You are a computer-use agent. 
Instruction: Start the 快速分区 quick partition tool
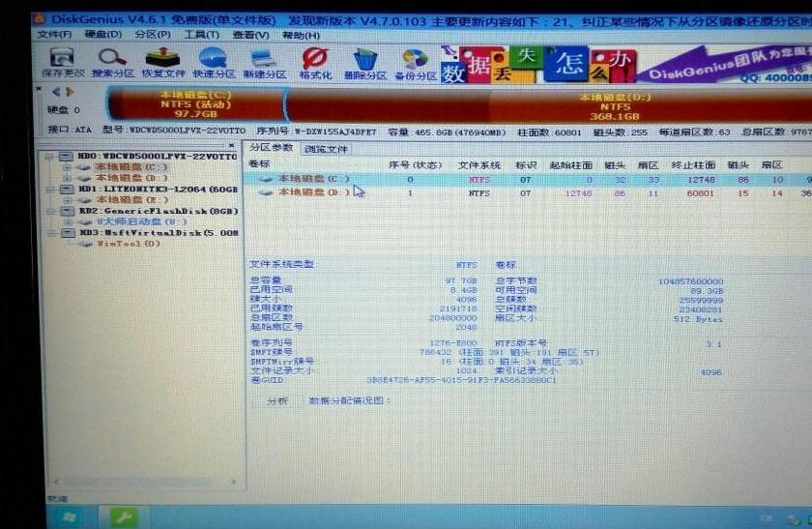click(x=214, y=63)
